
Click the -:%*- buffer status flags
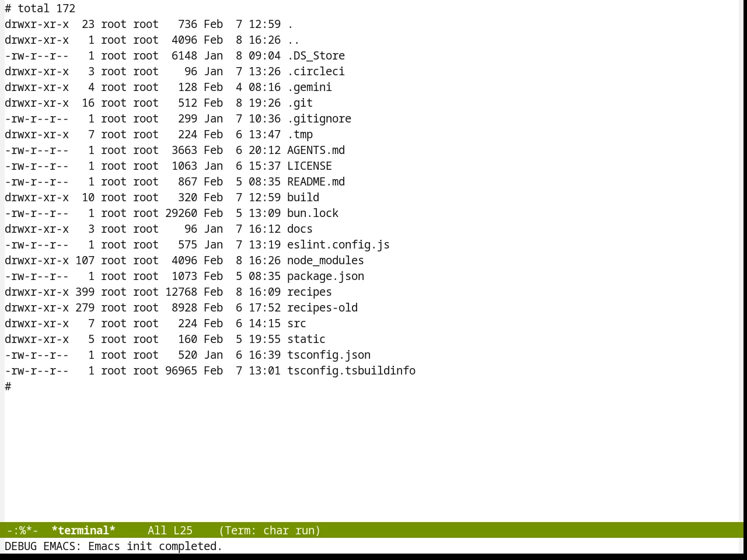click(22, 530)
